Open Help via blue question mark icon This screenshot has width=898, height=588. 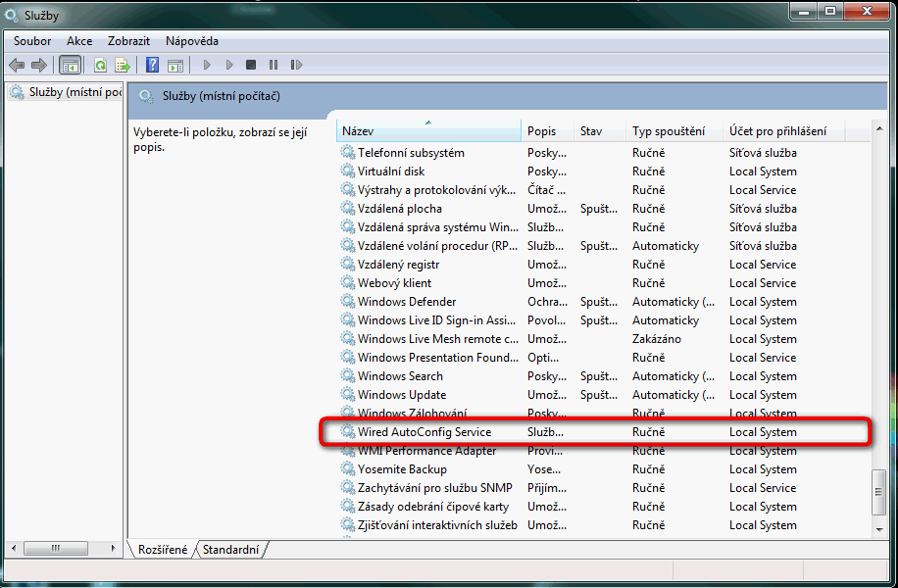coord(152,66)
